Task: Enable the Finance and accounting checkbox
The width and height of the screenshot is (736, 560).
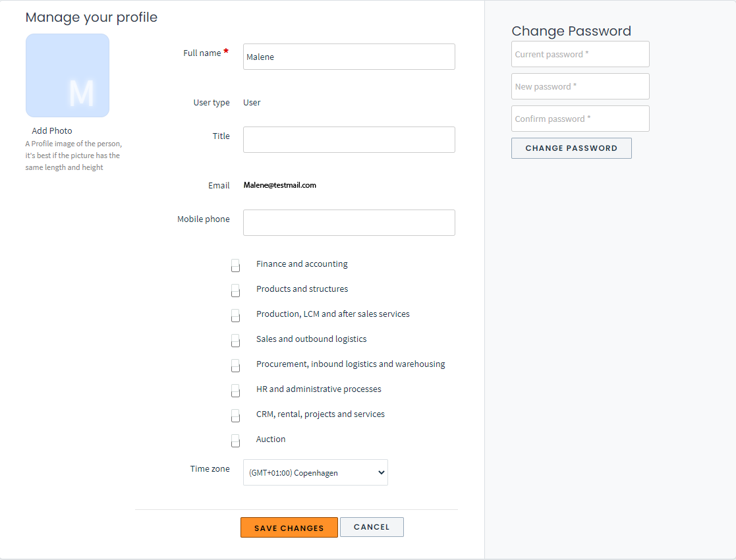Action: [235, 266]
